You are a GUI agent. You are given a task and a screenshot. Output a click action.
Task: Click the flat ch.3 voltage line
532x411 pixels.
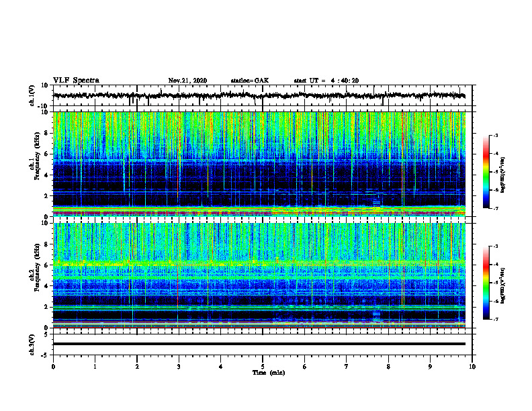point(259,344)
